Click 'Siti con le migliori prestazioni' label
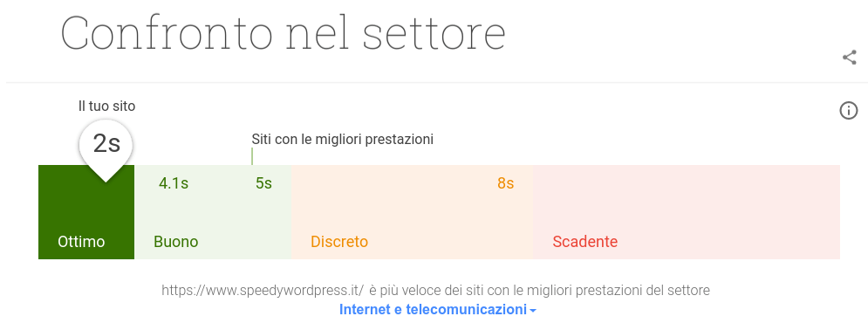This screenshot has height=330, width=868. pyautogui.click(x=343, y=140)
